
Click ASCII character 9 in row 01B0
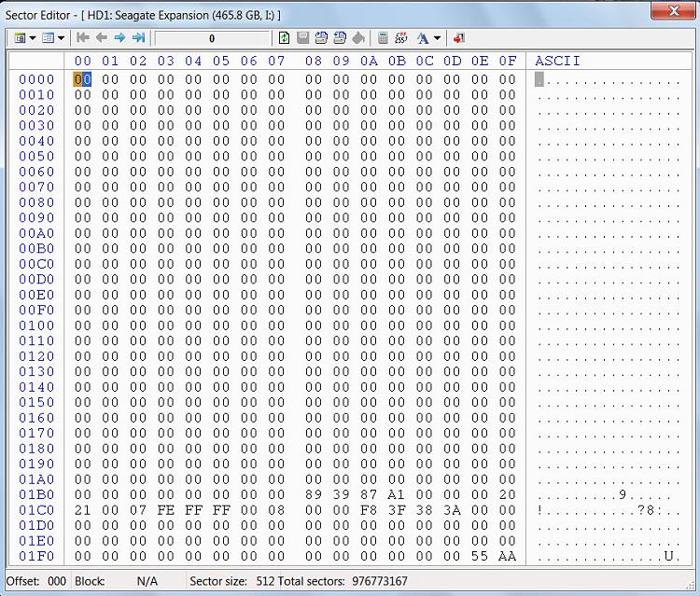click(623, 494)
